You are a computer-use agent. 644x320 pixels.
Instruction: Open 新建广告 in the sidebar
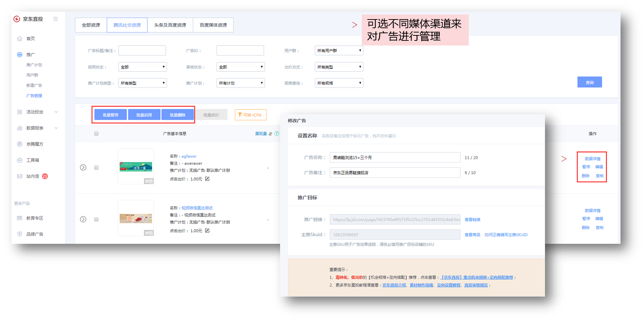tap(34, 85)
